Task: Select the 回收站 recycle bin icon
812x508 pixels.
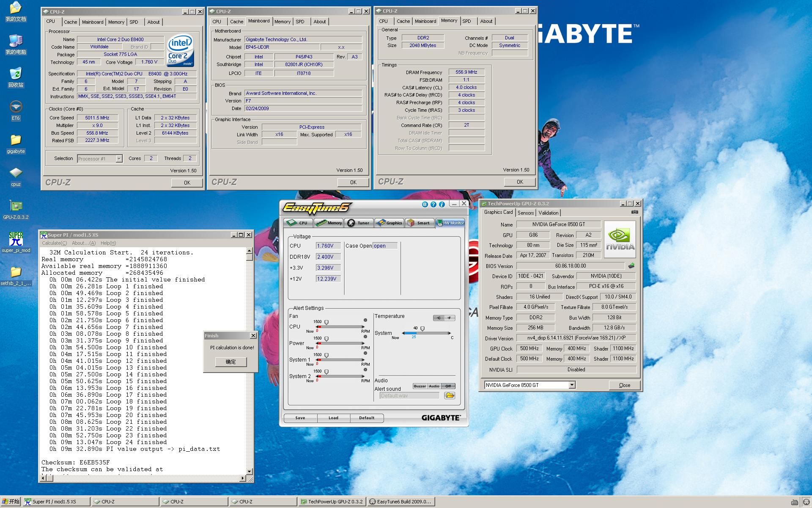Action: point(16,77)
